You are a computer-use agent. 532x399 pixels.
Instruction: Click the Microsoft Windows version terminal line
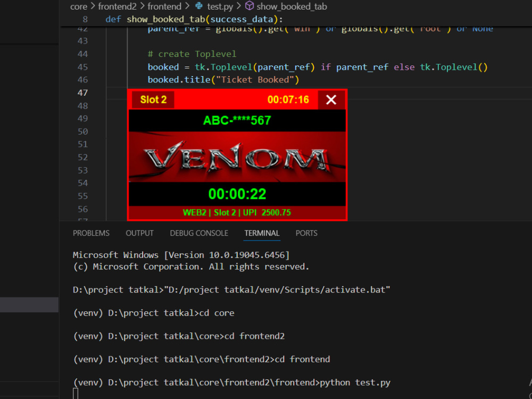(181, 255)
